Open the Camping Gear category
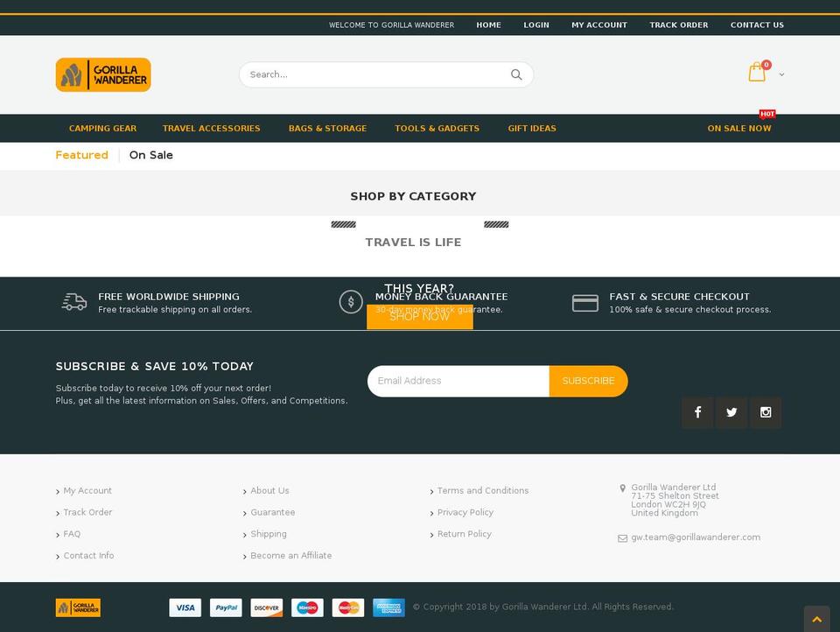 coord(103,128)
